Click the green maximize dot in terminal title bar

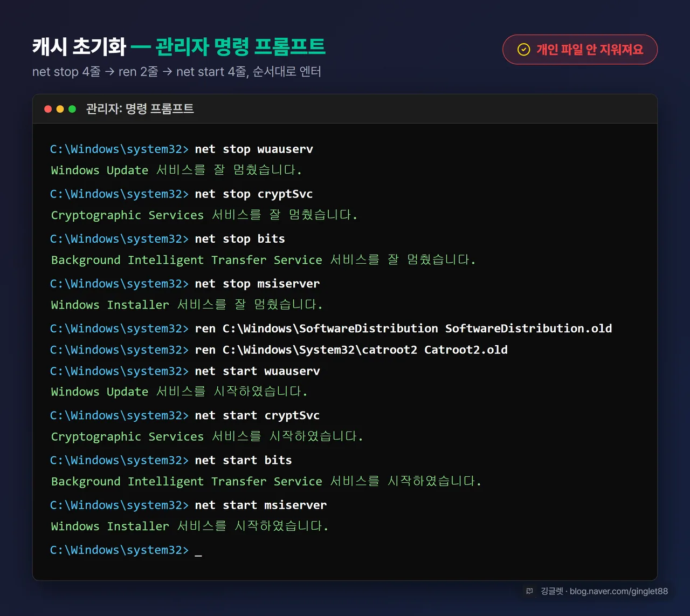click(72, 109)
